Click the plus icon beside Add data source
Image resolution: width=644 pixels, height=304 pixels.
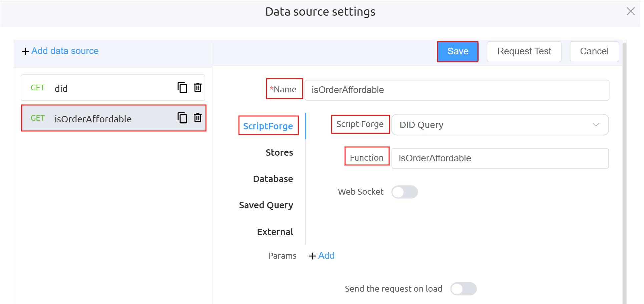pos(25,51)
